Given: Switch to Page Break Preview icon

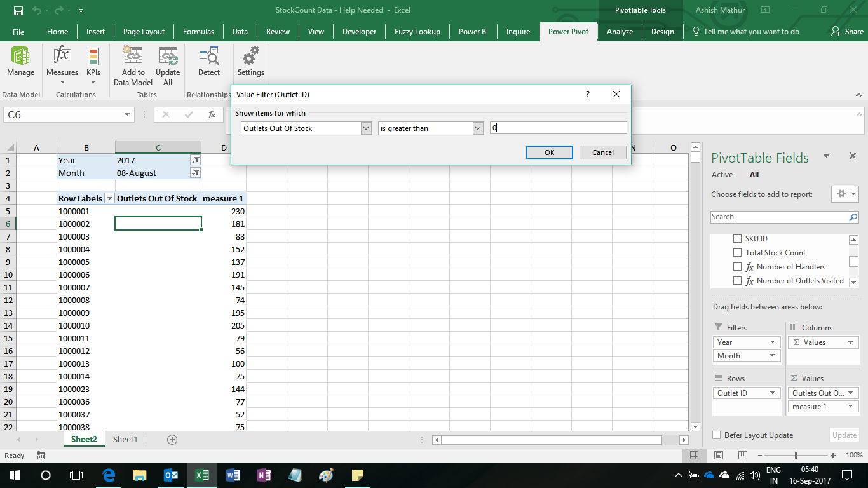Looking at the screenshot, I should [742, 456].
